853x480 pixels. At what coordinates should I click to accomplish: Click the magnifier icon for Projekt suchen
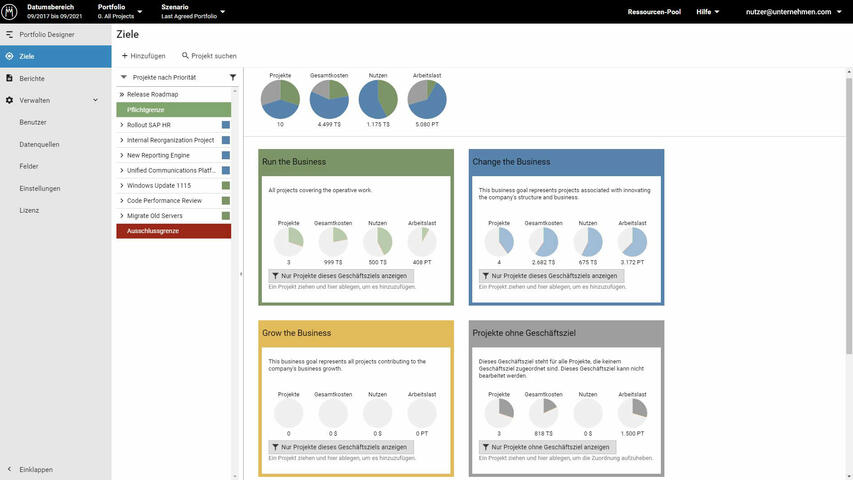185,56
